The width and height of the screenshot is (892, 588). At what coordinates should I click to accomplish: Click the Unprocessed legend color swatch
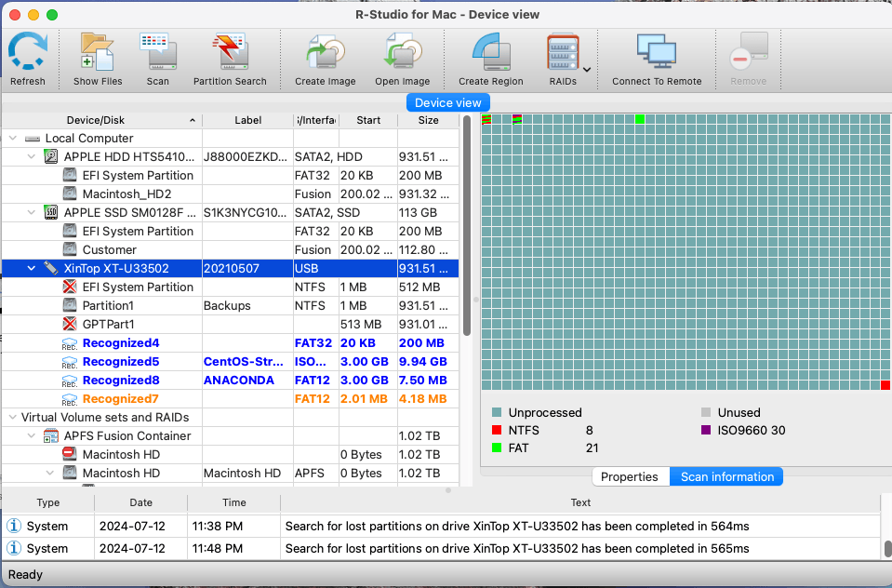point(497,412)
